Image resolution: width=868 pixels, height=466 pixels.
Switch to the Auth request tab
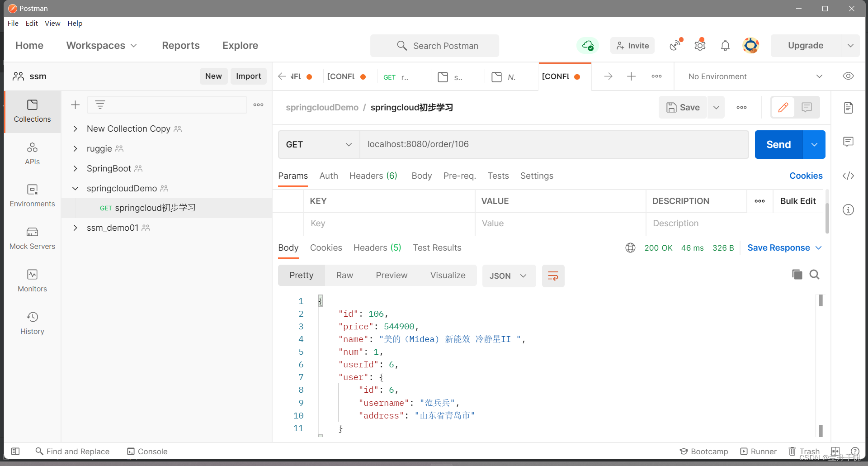(x=329, y=176)
